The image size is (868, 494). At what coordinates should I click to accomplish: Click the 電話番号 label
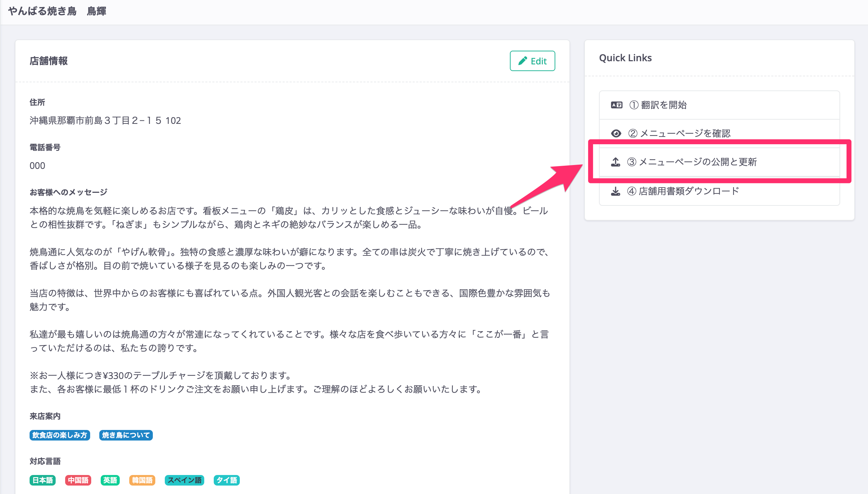[45, 147]
